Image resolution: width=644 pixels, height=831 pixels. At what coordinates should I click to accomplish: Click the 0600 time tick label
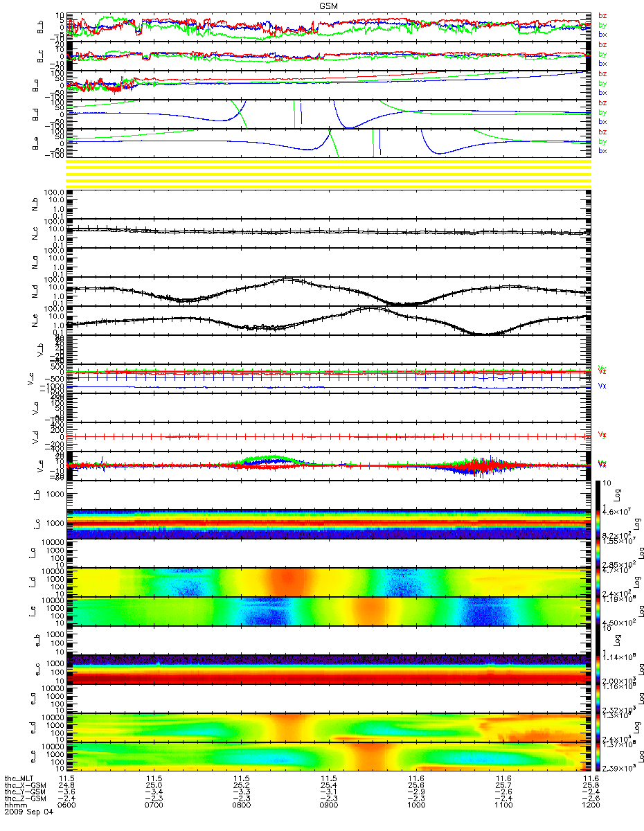point(66,805)
